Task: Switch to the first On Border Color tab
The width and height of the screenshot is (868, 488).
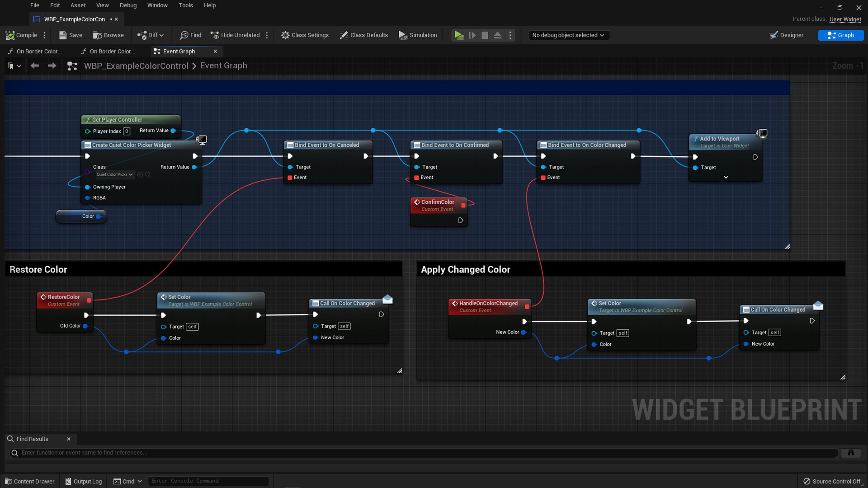Action: (x=38, y=51)
